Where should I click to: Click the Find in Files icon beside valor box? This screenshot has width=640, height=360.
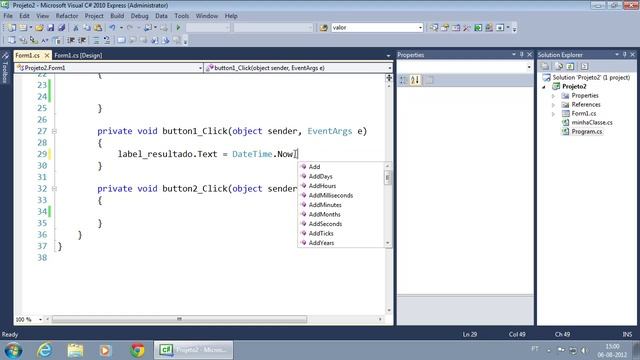324,28
